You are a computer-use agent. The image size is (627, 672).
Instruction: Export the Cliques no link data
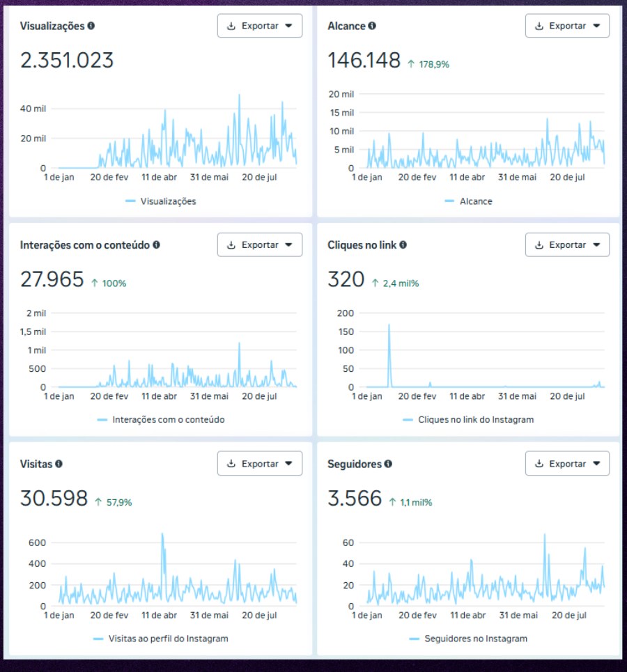[567, 244]
